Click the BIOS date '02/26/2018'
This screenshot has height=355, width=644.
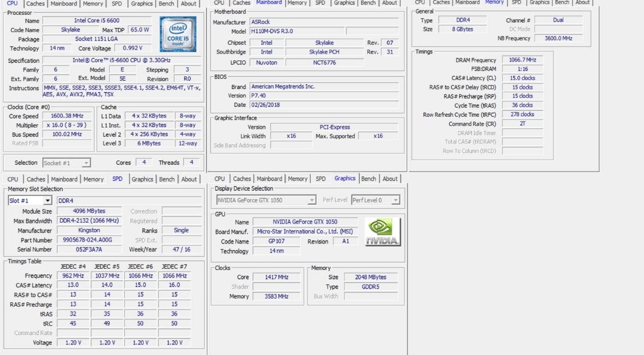pyautogui.click(x=324, y=105)
